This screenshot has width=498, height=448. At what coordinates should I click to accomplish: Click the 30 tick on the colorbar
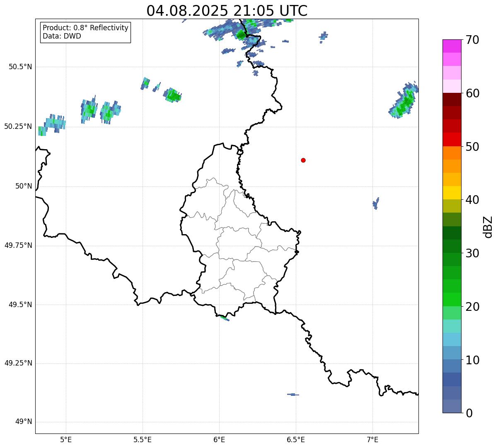(x=472, y=253)
